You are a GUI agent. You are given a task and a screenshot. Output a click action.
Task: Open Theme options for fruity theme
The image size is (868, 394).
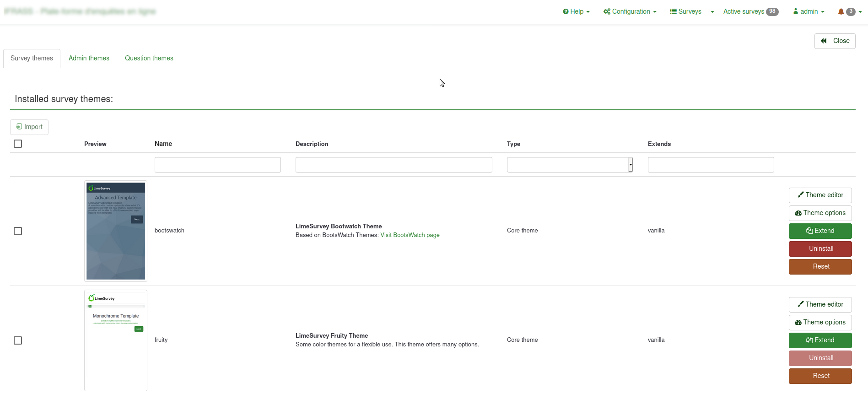(x=820, y=323)
